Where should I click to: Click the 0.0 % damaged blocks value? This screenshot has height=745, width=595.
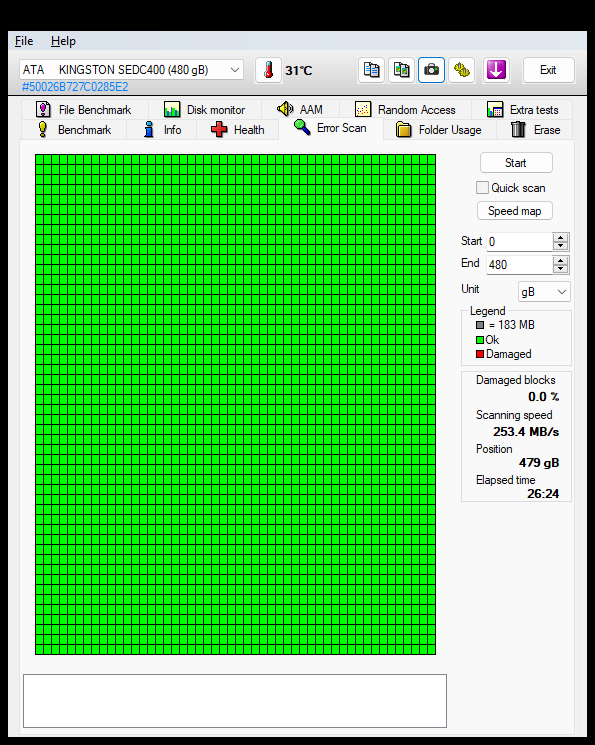click(543, 397)
